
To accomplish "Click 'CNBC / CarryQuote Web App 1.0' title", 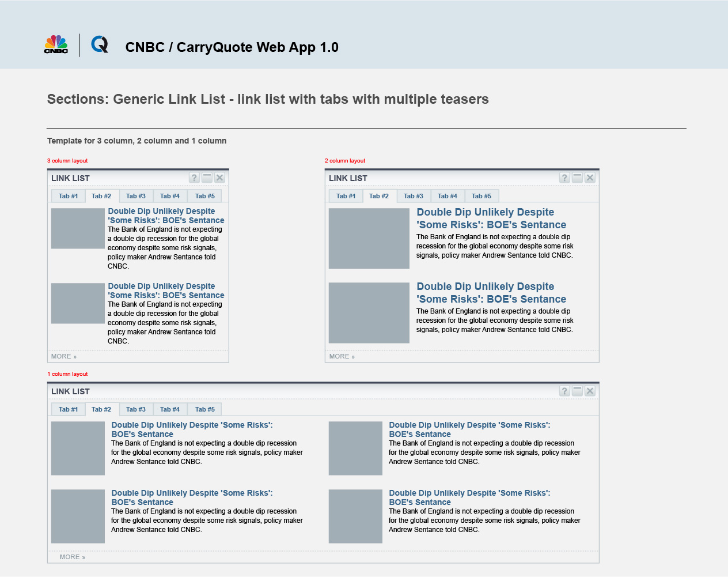I will [232, 47].
